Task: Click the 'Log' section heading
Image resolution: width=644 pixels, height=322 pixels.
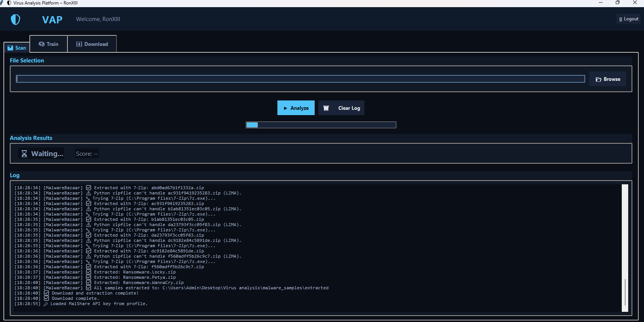Action: pyautogui.click(x=15, y=175)
